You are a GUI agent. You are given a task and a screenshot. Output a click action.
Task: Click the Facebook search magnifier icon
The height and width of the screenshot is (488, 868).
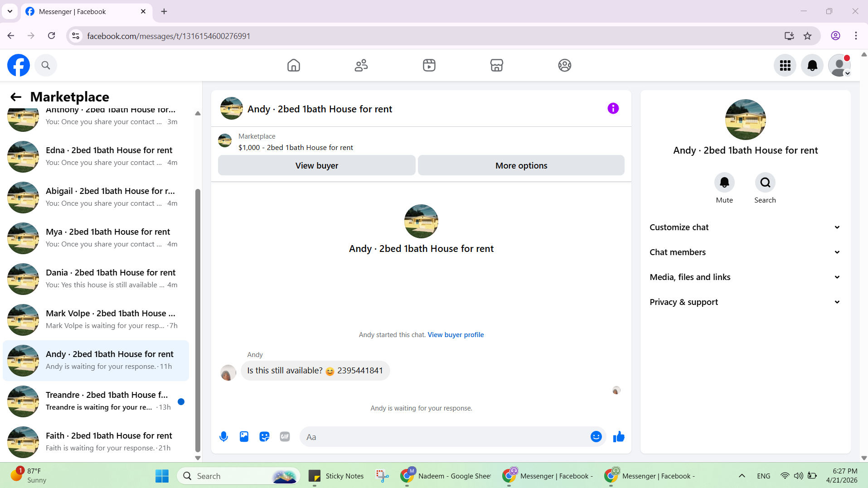point(46,65)
